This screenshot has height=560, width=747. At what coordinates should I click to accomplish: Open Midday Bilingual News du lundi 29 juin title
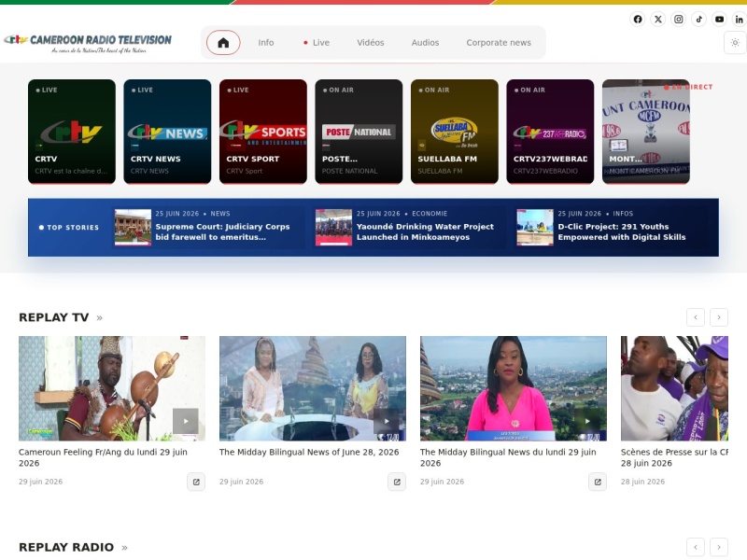point(508,457)
